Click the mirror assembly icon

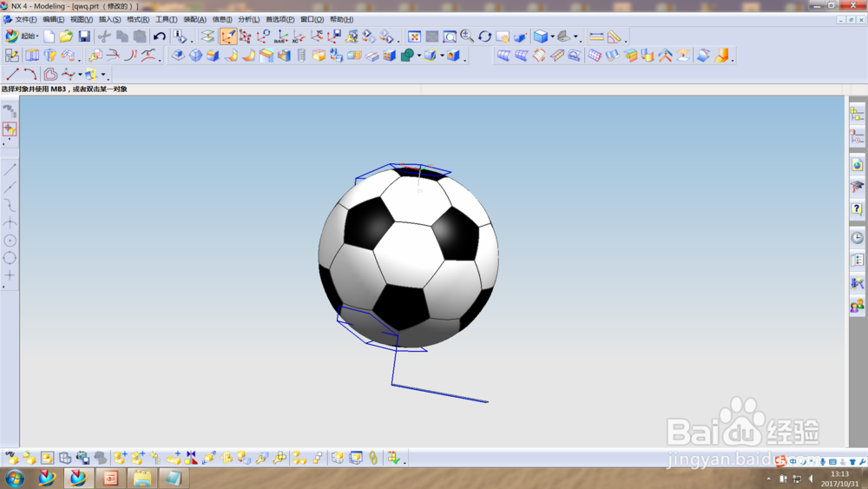pos(191,458)
